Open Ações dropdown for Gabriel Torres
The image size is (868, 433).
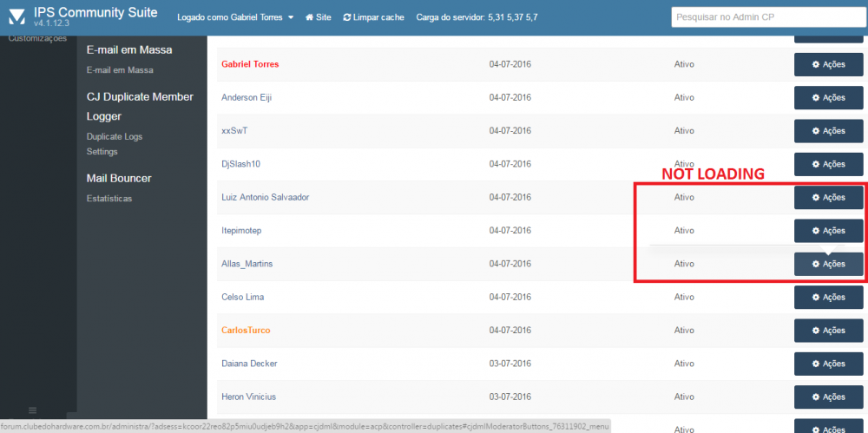tap(828, 64)
